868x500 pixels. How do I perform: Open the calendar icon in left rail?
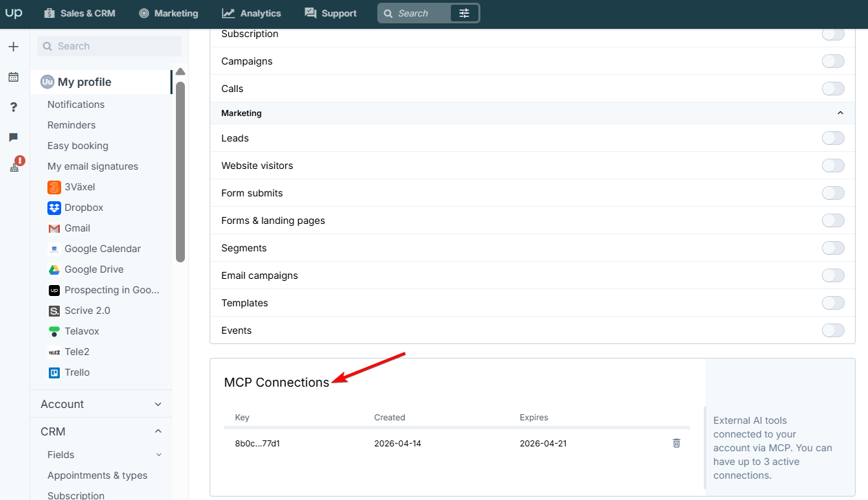pyautogui.click(x=13, y=77)
